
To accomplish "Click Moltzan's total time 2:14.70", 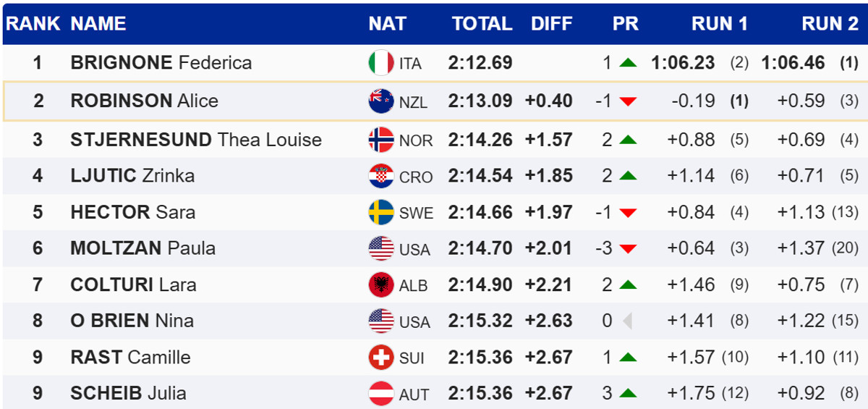I will click(x=480, y=248).
